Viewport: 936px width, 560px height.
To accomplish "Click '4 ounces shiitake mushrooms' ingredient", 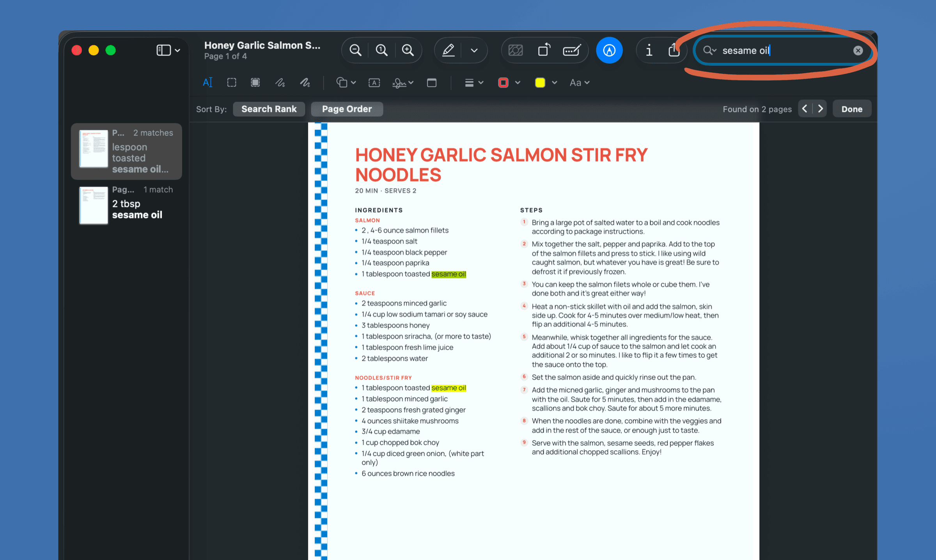I will click(x=410, y=420).
